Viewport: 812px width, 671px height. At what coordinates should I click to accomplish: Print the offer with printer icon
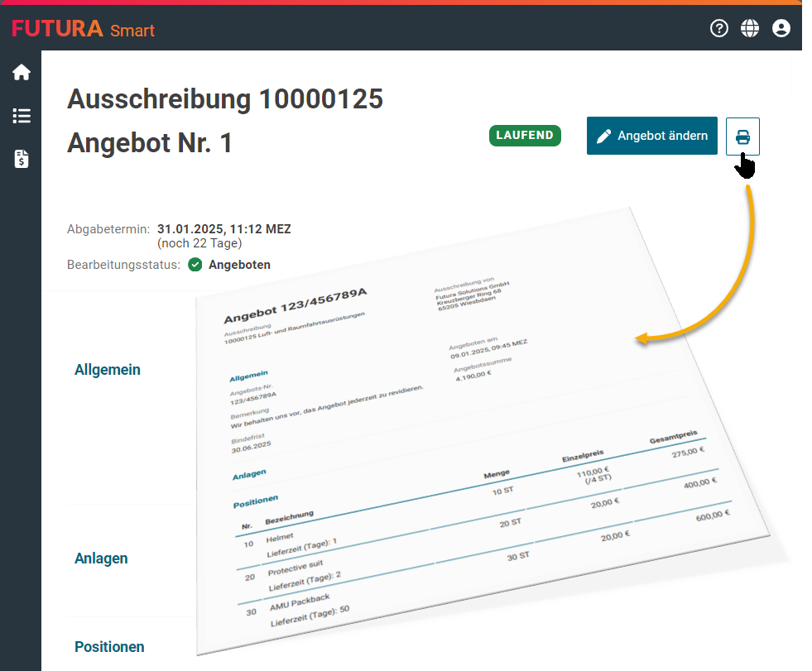click(x=742, y=137)
